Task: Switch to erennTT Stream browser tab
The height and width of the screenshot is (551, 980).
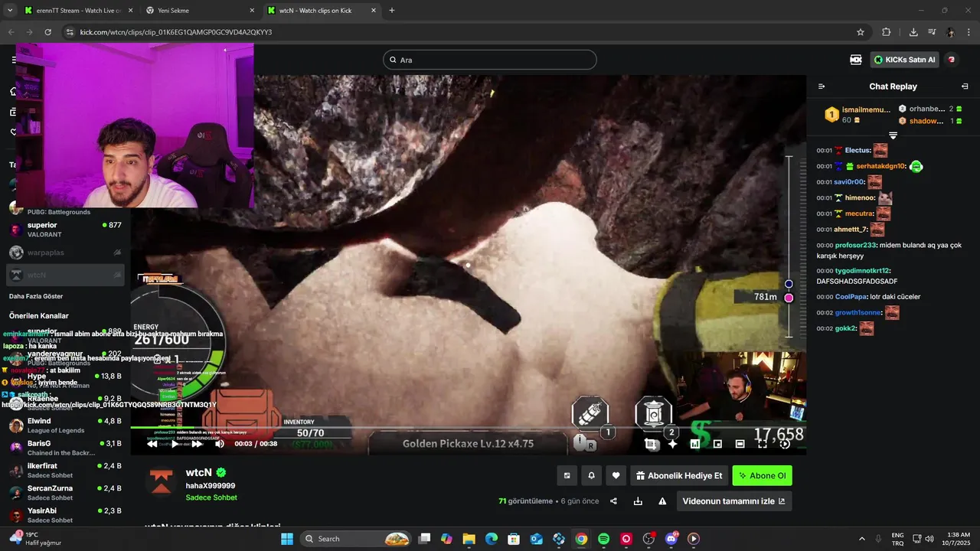Action: [x=77, y=11]
